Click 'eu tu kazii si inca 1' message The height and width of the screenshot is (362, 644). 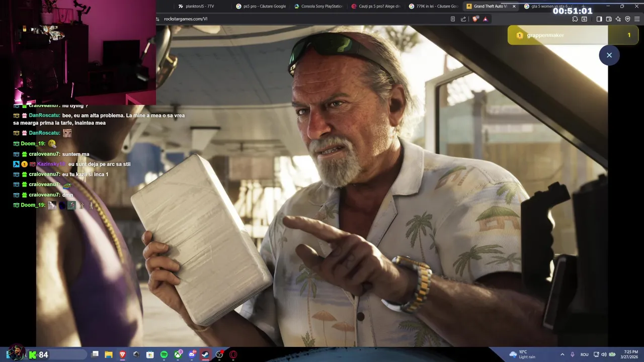pyautogui.click(x=85, y=174)
